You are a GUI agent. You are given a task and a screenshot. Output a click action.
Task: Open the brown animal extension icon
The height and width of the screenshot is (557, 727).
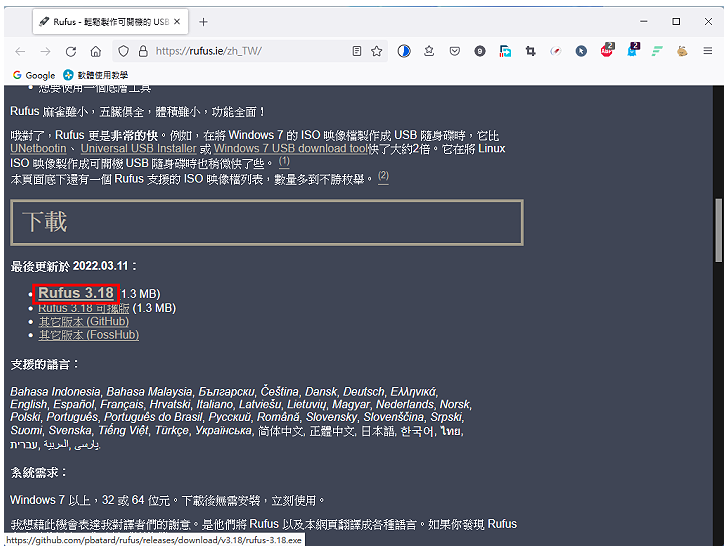pyautogui.click(x=682, y=51)
